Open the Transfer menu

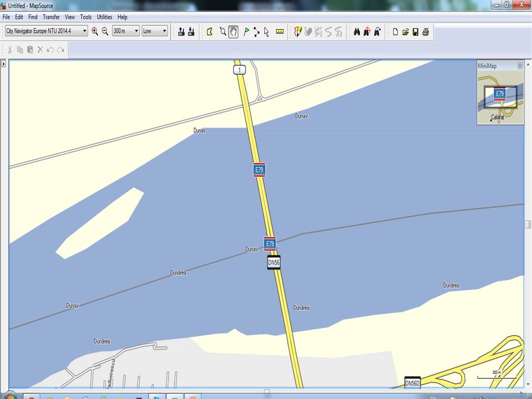click(51, 17)
